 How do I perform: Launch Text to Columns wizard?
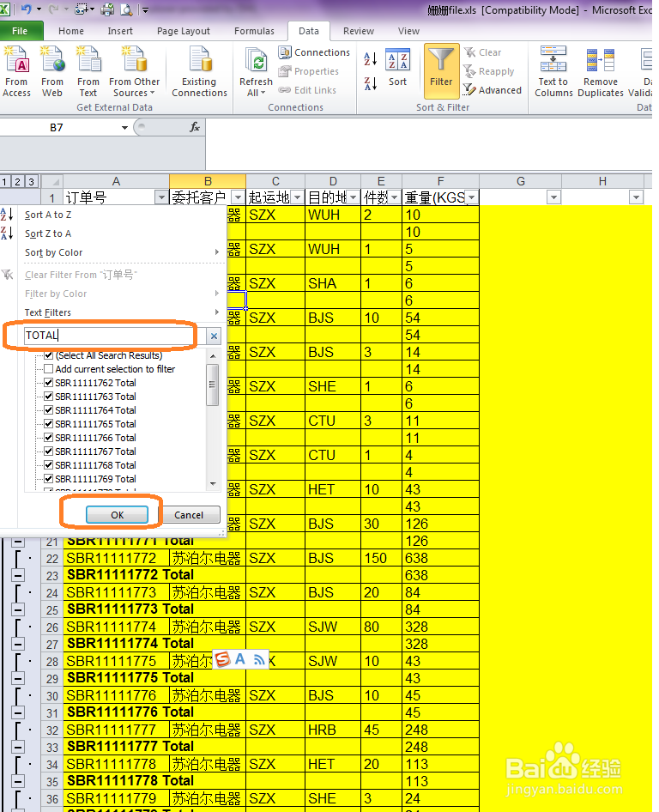pos(553,71)
